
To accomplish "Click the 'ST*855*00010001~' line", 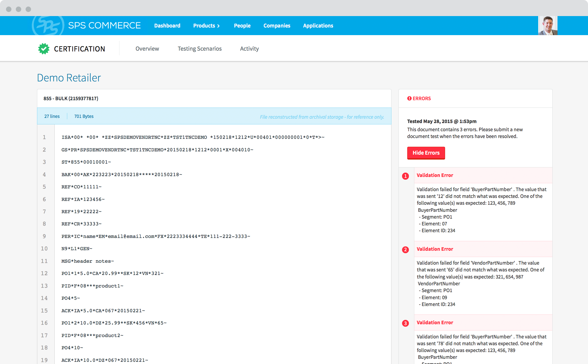I will (x=86, y=162).
